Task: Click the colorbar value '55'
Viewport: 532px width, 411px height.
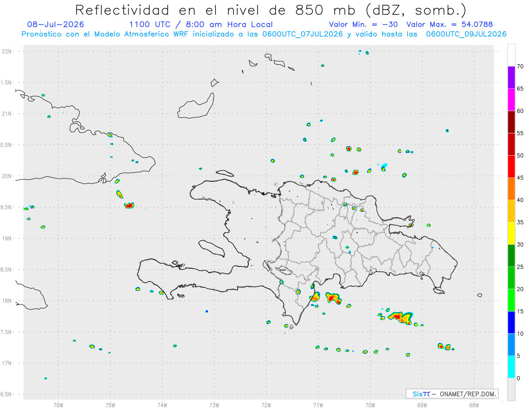Action: (x=520, y=133)
